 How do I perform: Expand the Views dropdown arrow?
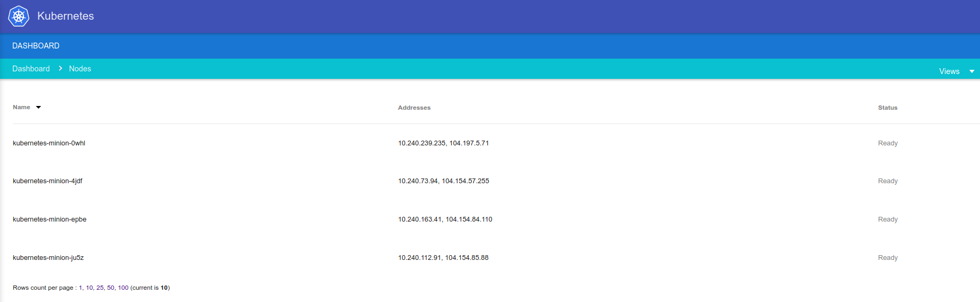(971, 71)
